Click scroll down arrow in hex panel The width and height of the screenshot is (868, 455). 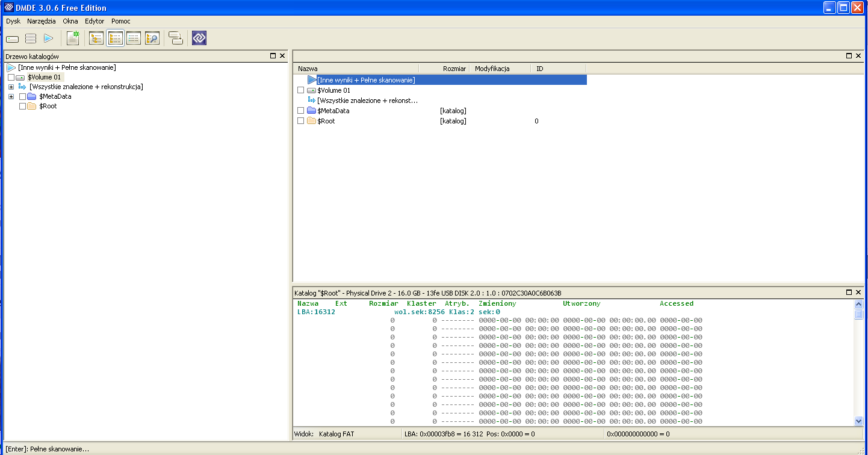pos(858,421)
